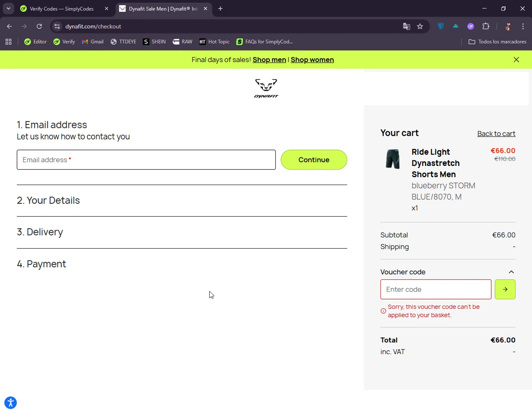Bookmark this page with star icon
The height and width of the screenshot is (413, 532).
[x=420, y=26]
